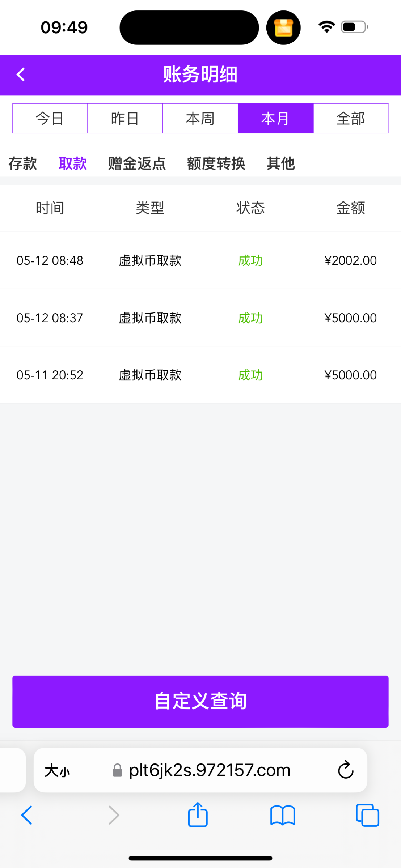This screenshot has height=868, width=401.
Task: Select the 本周 date filter
Action: coord(200,119)
